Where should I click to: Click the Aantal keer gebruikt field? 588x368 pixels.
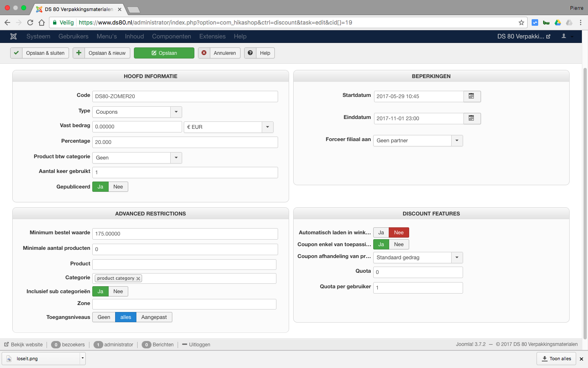[x=185, y=173]
